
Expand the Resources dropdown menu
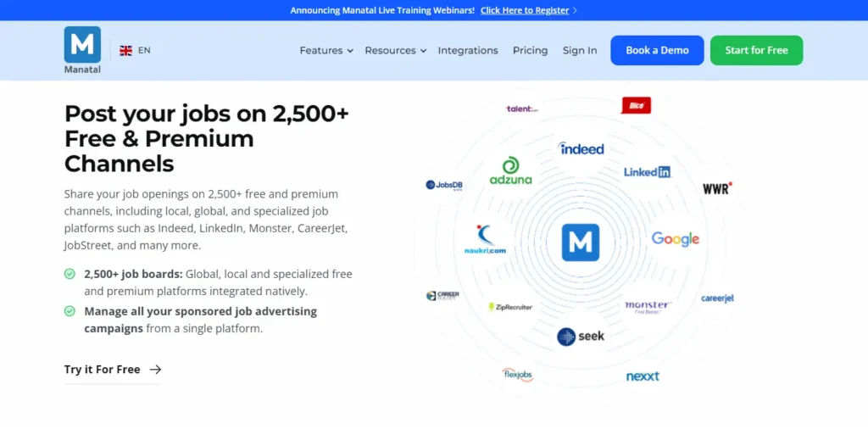(x=395, y=50)
